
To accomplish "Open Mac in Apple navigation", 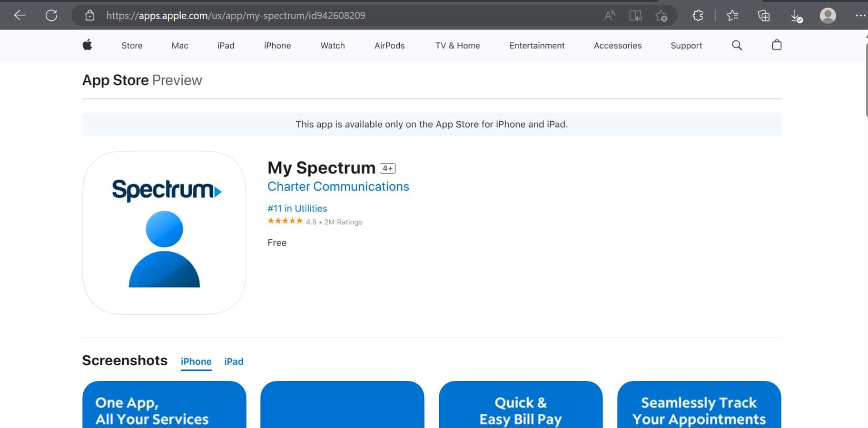I will [x=180, y=46].
